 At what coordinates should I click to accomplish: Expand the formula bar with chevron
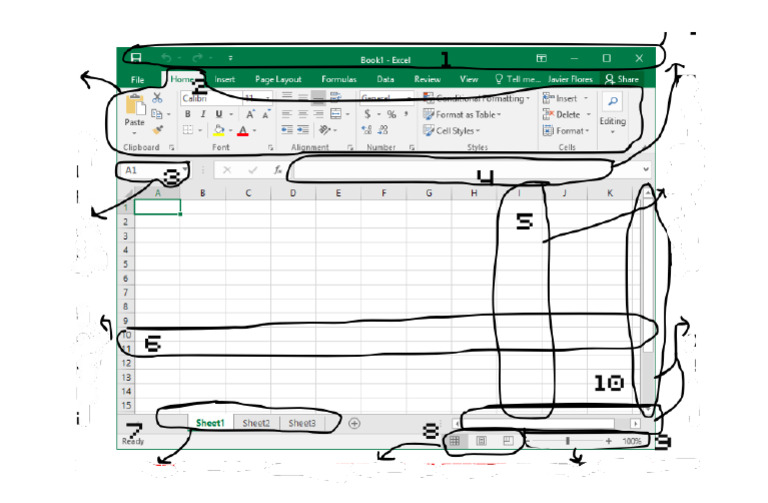pos(646,169)
